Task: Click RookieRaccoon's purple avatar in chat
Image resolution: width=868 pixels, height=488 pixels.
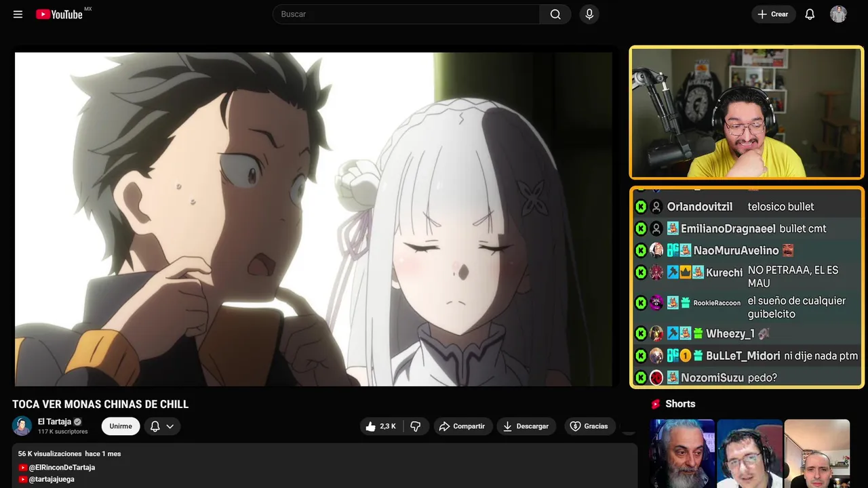Action: click(656, 303)
